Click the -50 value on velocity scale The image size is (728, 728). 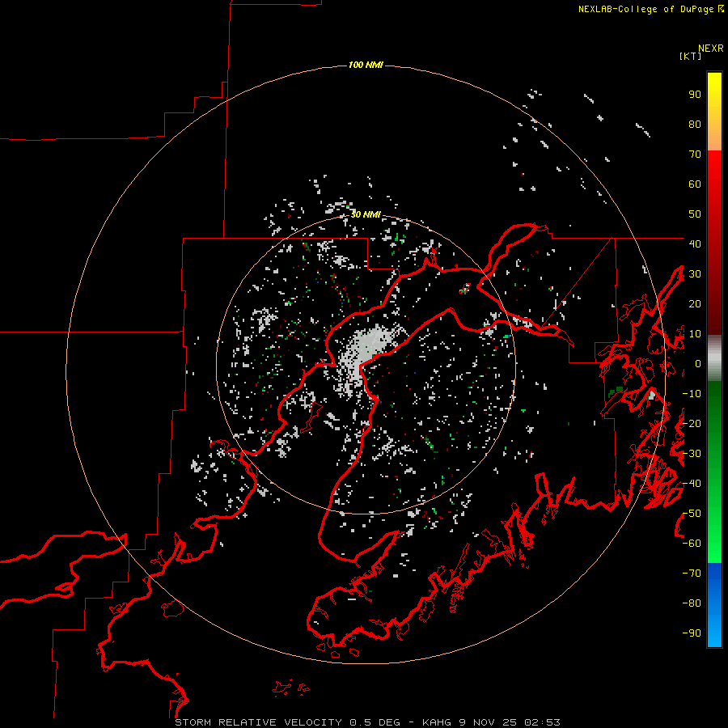pyautogui.click(x=692, y=514)
